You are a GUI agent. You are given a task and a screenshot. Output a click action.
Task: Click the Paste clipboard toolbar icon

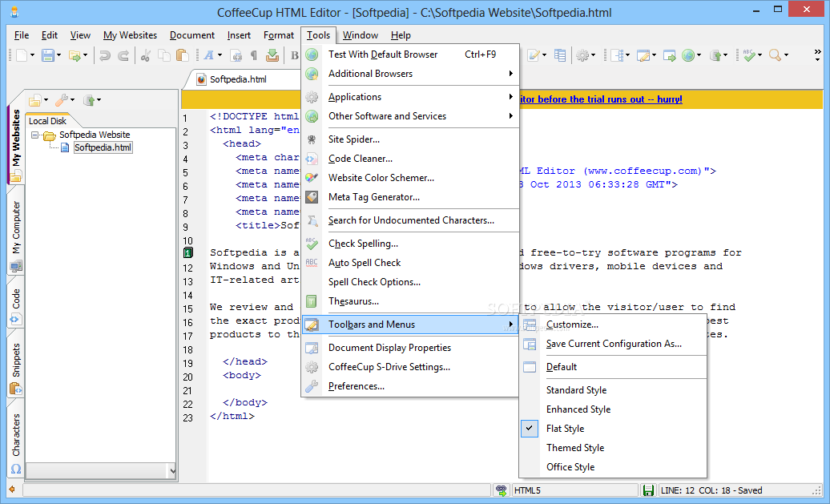coord(182,55)
